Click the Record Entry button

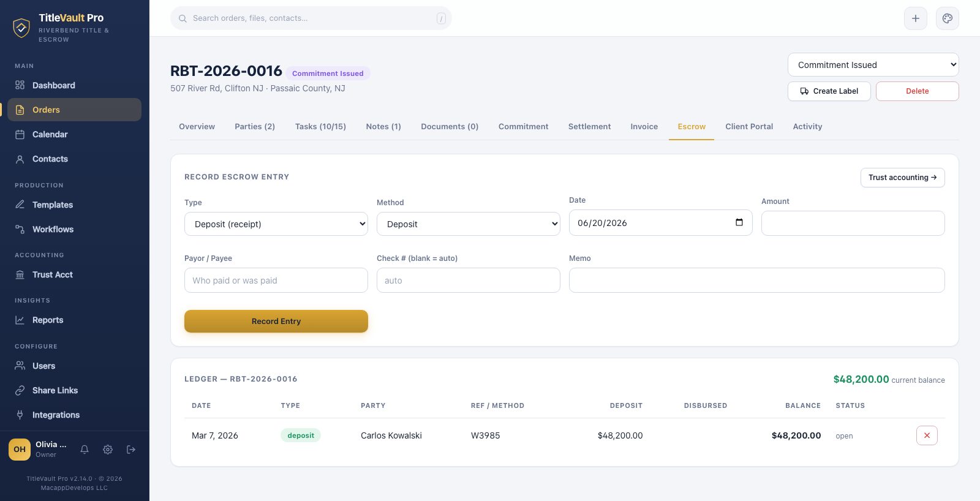[276, 321]
